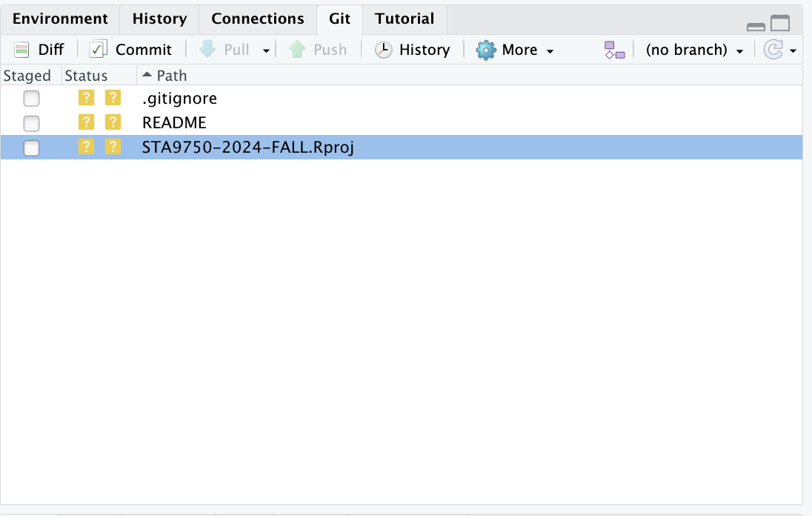Switch to the Connections tab
Screen dimensions: 812x516
[257, 19]
